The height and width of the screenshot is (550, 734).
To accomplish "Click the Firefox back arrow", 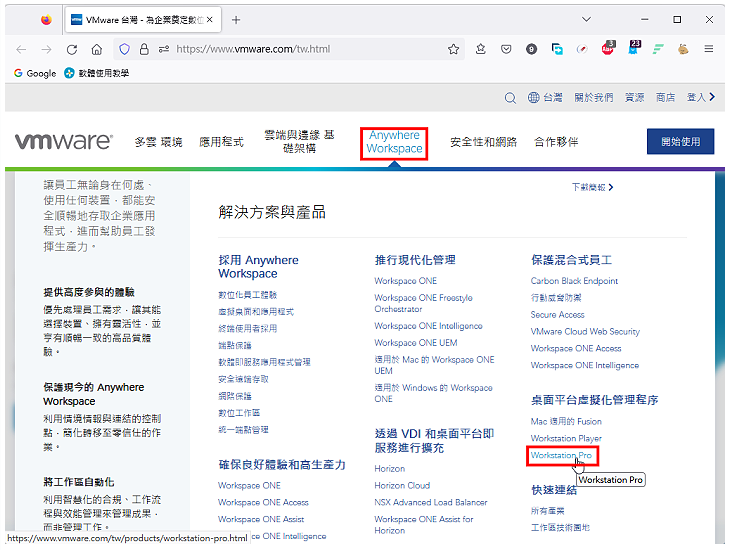I will [21, 49].
